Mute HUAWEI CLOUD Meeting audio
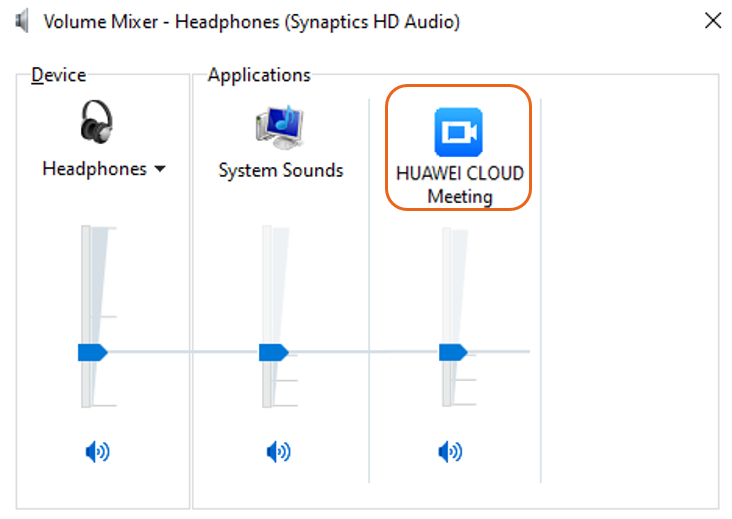This screenshot has height=519, width=732. tap(450, 451)
